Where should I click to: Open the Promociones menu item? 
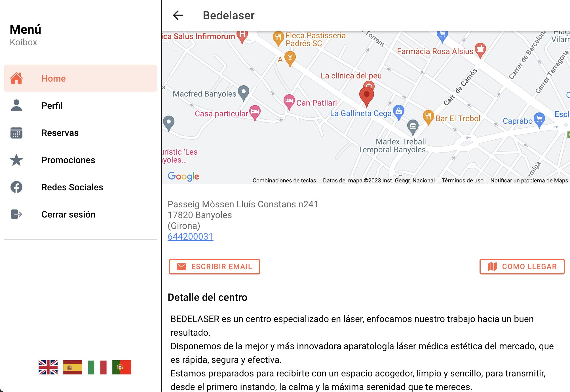pos(80,160)
